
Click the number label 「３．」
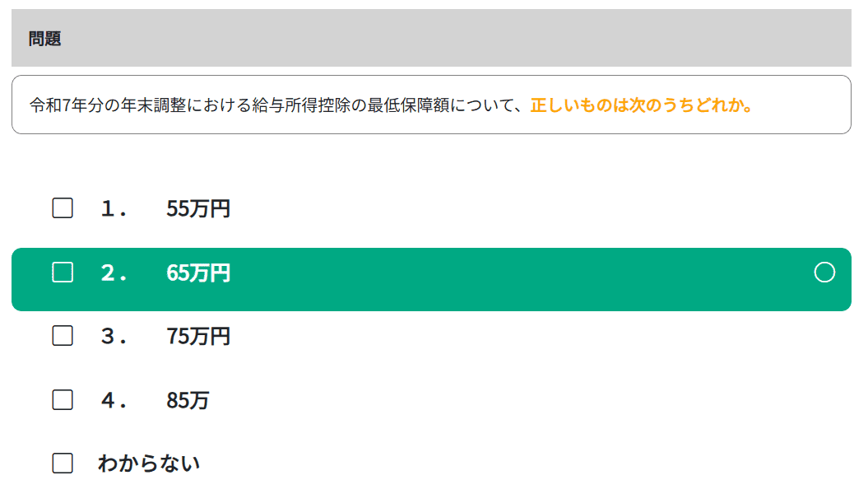115,336
